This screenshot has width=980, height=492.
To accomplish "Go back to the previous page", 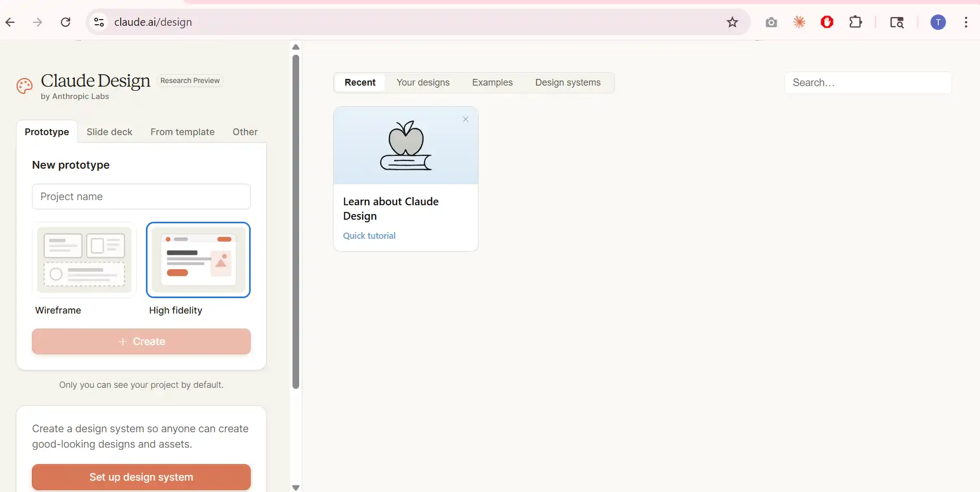I will pyautogui.click(x=10, y=22).
